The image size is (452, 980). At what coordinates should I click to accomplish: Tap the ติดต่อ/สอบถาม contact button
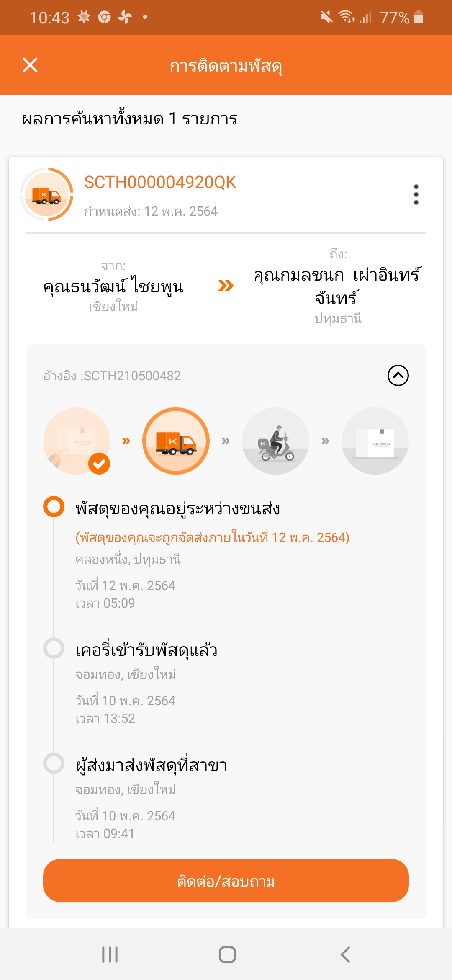click(x=226, y=880)
